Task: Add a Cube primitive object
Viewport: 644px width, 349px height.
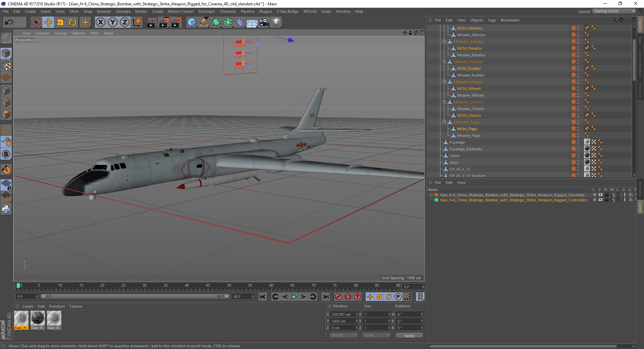Action: tap(192, 22)
